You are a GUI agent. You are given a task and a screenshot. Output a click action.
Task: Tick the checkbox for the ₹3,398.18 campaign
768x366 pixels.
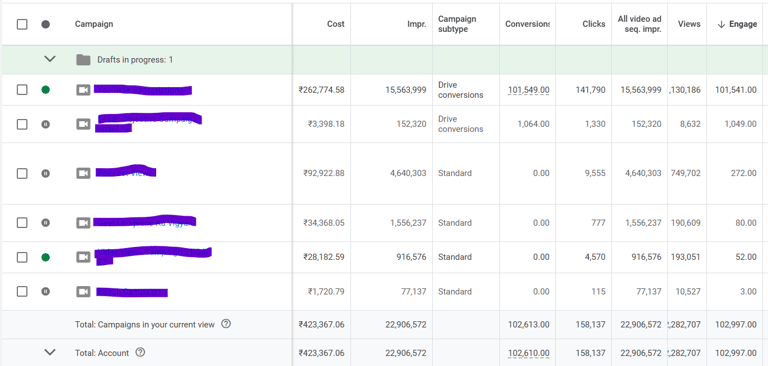[x=22, y=124]
